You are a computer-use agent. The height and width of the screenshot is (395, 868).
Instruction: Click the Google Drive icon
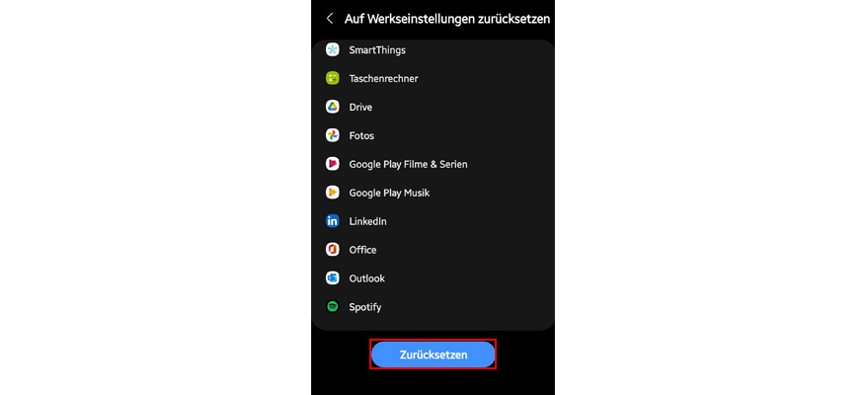(x=332, y=107)
